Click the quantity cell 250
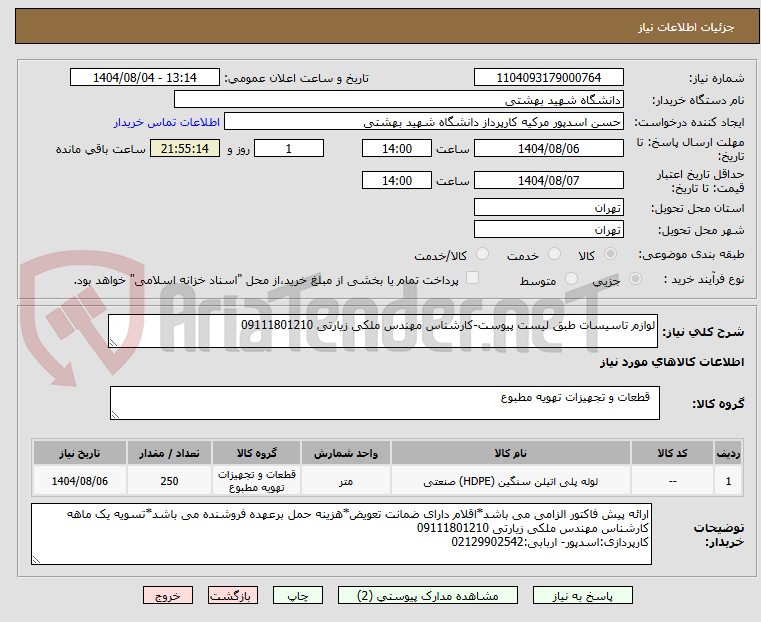Viewport: 761px width, 622px height. pyautogui.click(x=169, y=481)
